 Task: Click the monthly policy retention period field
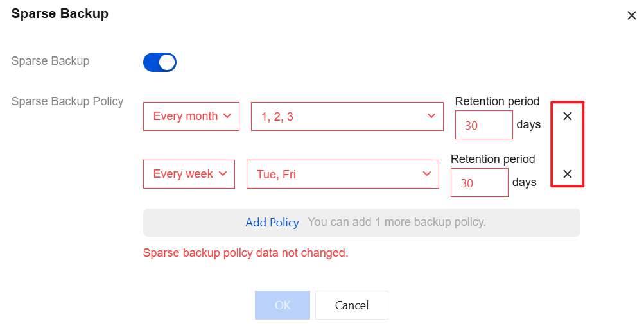point(483,125)
